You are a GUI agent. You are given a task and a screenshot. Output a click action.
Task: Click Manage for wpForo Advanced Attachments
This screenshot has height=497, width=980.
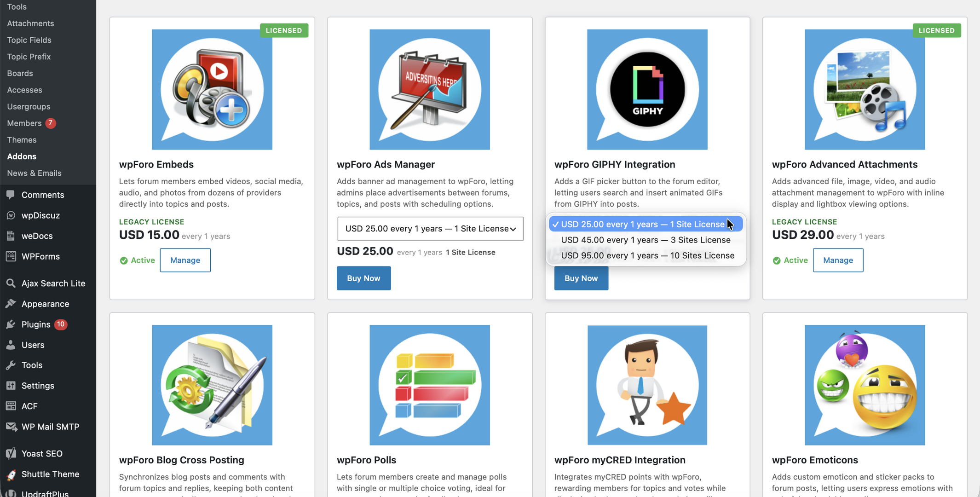[x=838, y=260]
